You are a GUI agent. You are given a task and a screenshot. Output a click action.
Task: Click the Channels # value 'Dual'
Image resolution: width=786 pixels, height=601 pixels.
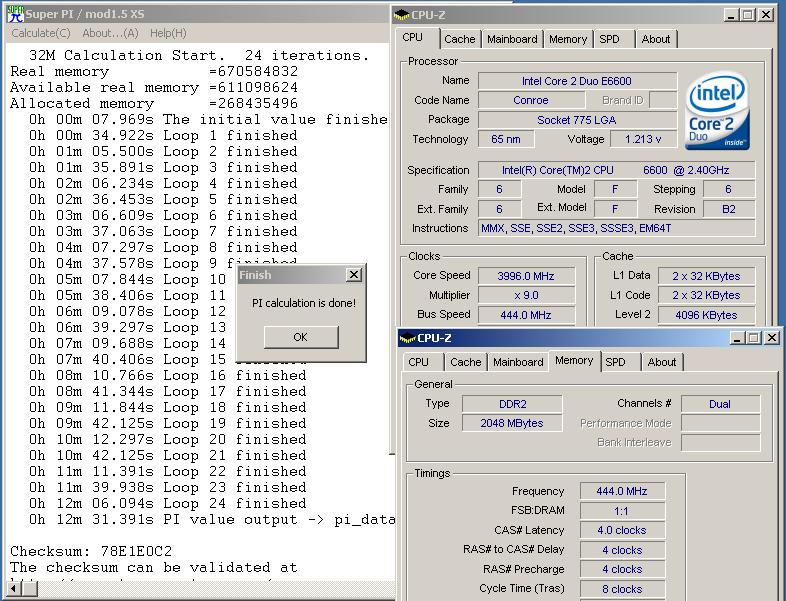pyautogui.click(x=720, y=404)
